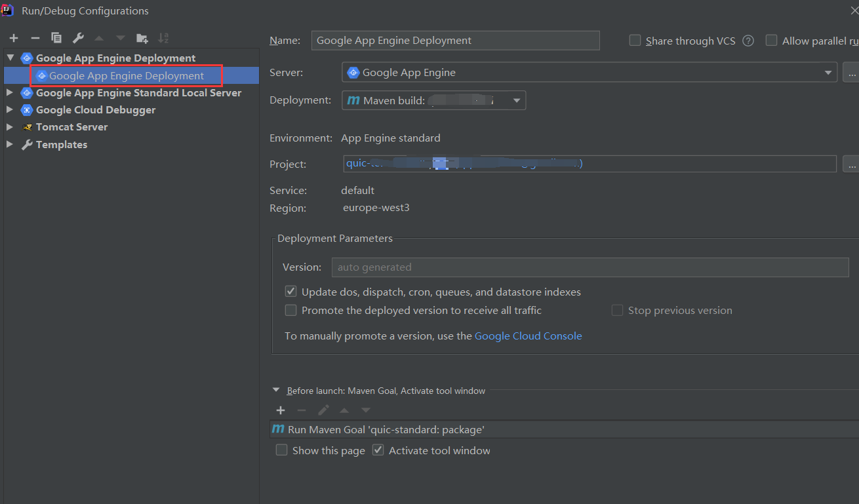Click the Project field
The width and height of the screenshot is (859, 504).
589,164
